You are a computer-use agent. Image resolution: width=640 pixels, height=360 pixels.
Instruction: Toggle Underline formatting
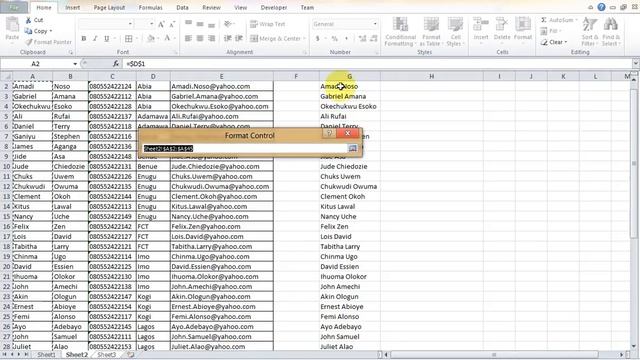tap(107, 38)
